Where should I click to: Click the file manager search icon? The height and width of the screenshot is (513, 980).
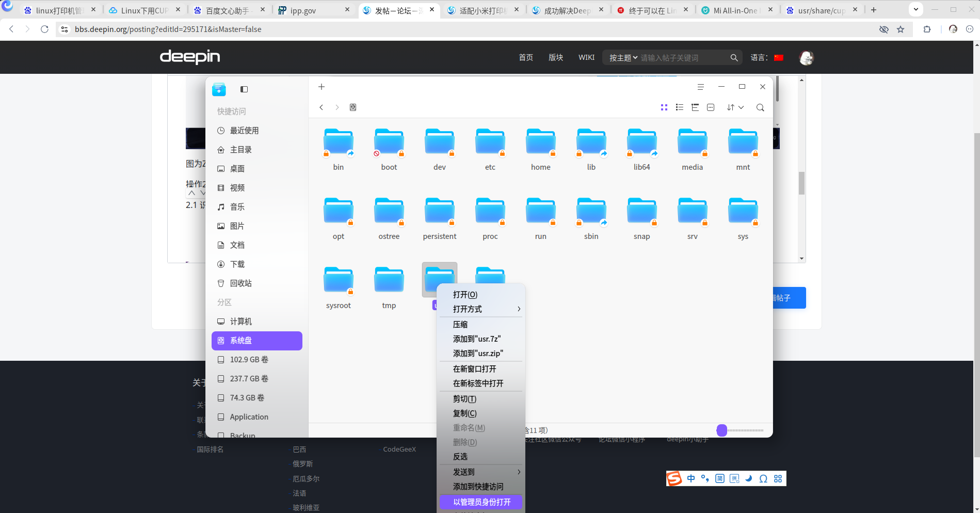coord(760,107)
